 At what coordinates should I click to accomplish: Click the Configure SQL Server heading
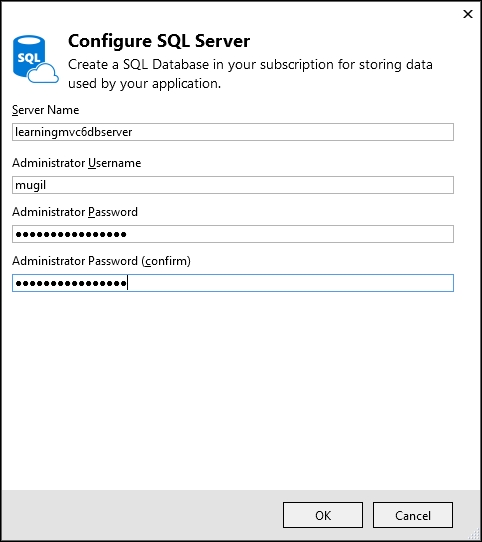point(159,41)
